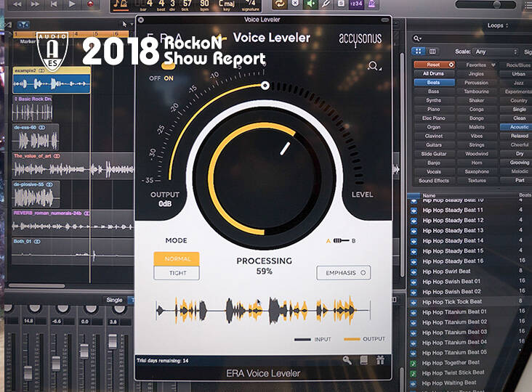Select the button grid view icon in Loops
Screen dimensions: 532x392
tap(419, 52)
